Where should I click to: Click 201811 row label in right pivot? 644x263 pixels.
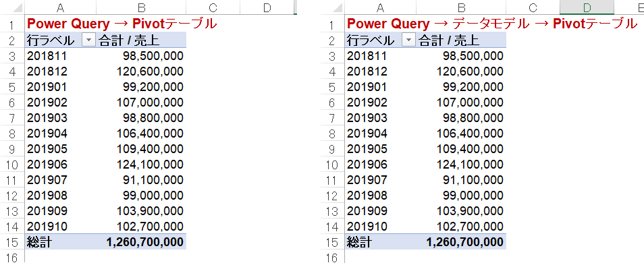click(x=367, y=56)
